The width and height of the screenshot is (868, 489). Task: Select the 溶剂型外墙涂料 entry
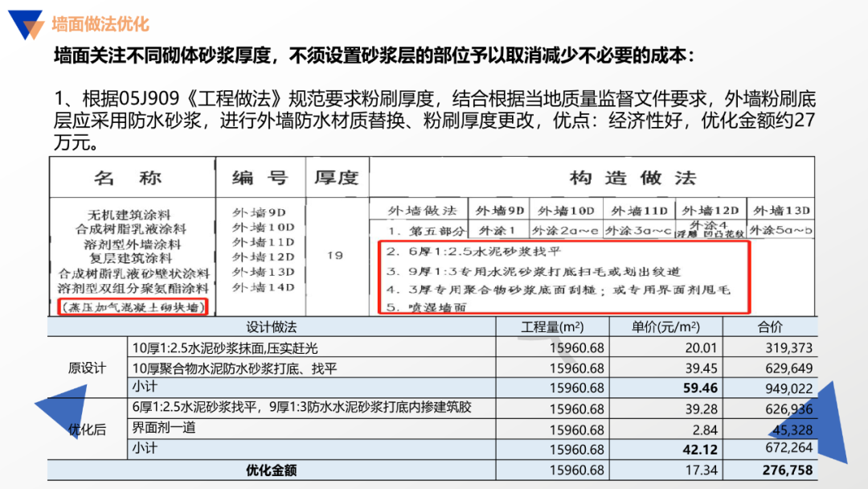[x=133, y=244]
